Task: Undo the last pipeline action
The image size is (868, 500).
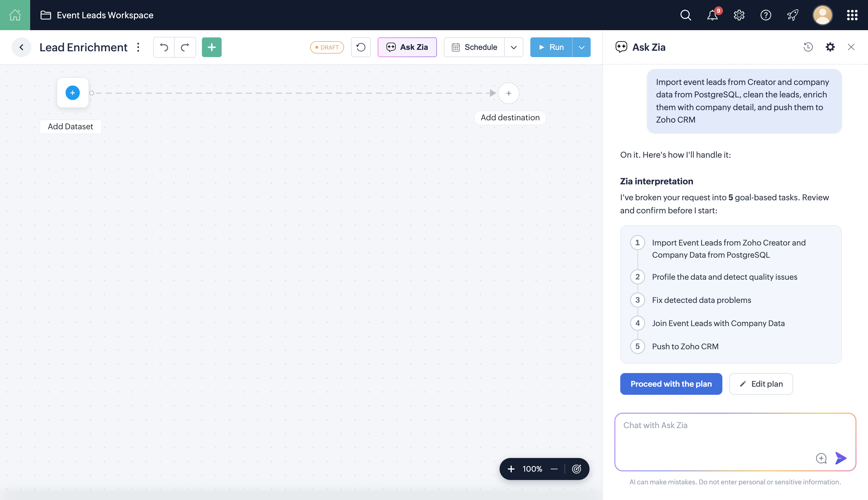Action: click(x=164, y=47)
